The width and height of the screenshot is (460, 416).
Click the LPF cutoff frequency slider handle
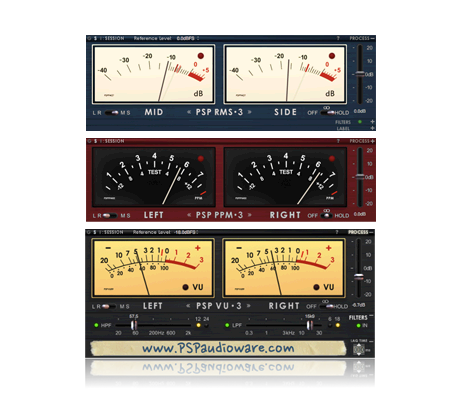point(310,325)
